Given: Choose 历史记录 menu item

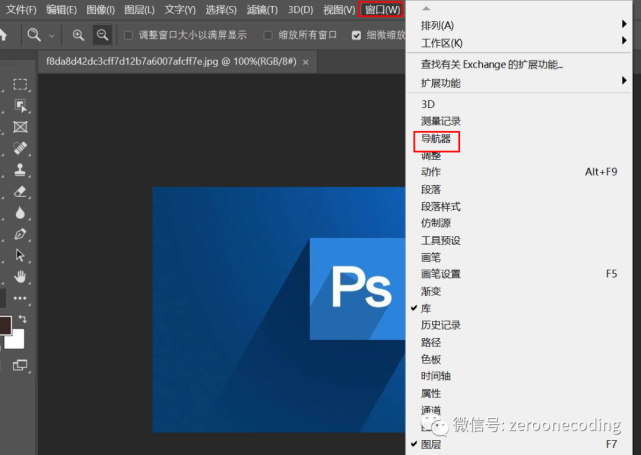Looking at the screenshot, I should point(519,325).
